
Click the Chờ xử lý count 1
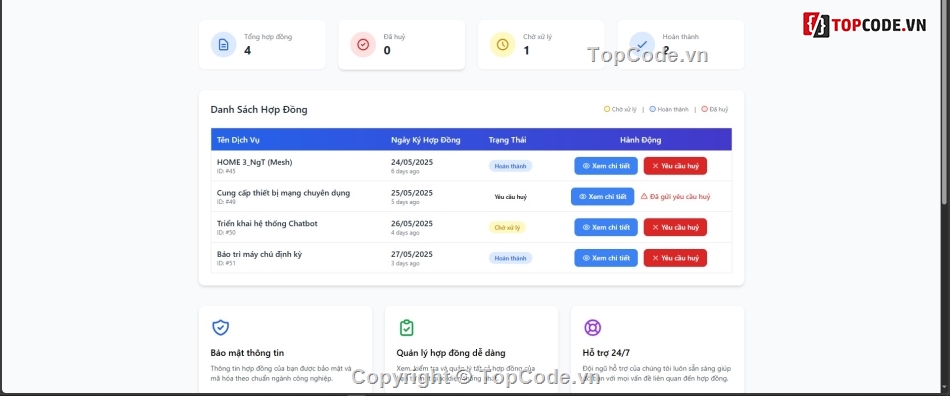(x=526, y=50)
